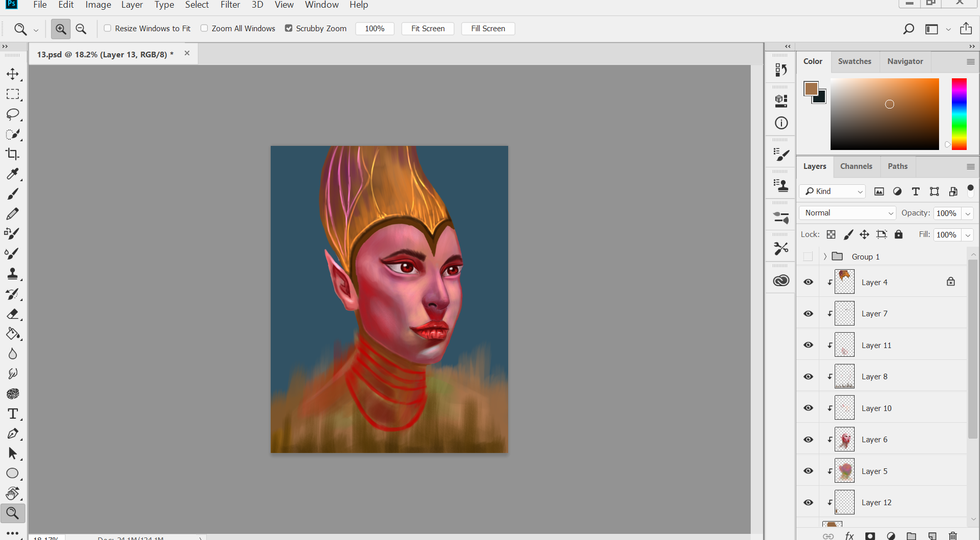Switch to the Swatches tab

(855, 61)
